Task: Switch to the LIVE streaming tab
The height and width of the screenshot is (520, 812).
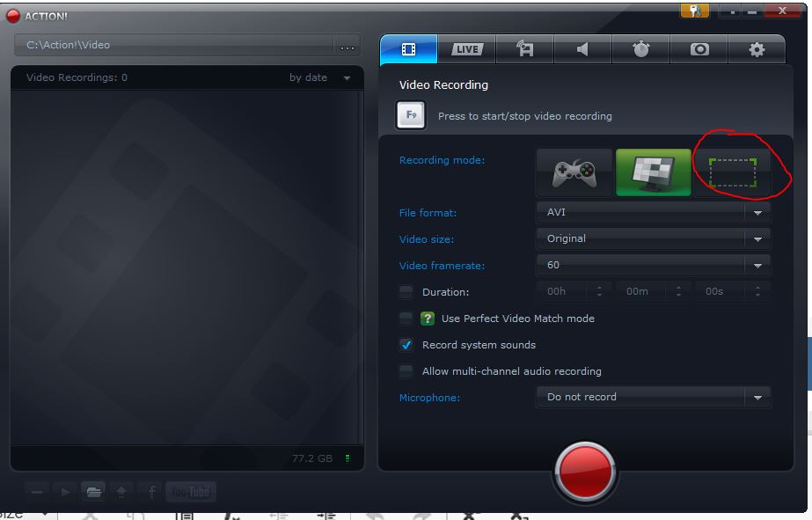Action: (x=466, y=49)
